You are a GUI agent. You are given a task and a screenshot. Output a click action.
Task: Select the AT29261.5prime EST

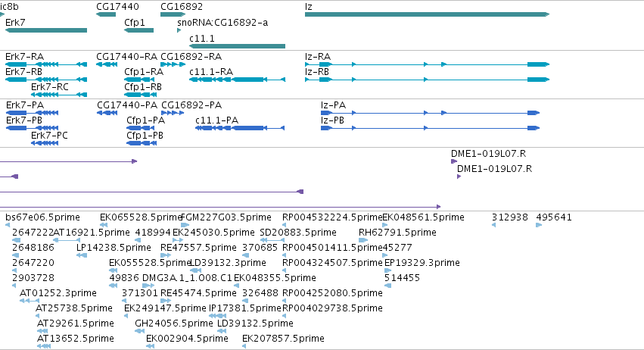tap(42, 332)
